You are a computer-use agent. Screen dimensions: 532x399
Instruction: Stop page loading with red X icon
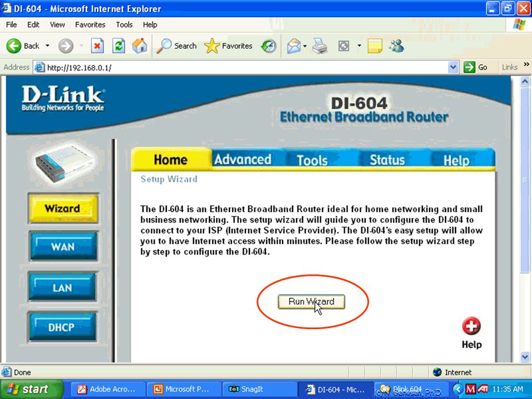[x=98, y=46]
